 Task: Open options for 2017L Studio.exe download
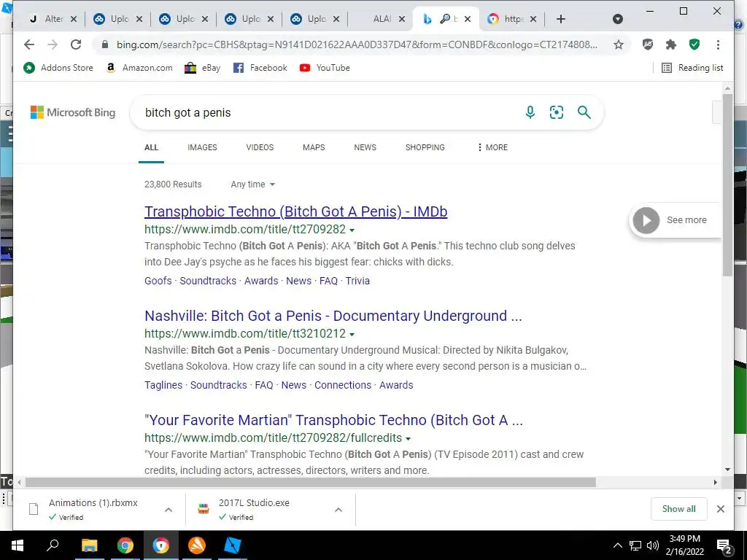coord(338,510)
